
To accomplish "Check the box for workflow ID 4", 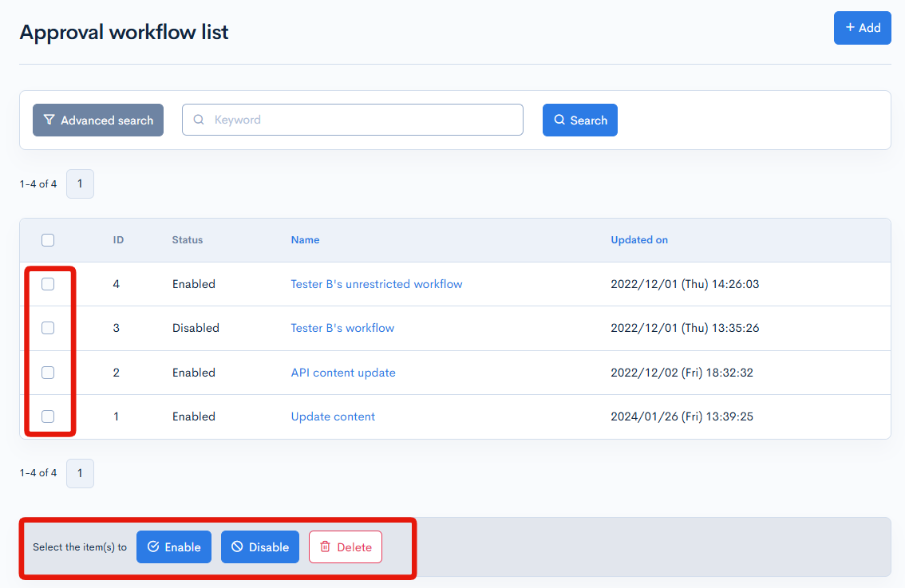I will pos(48,284).
